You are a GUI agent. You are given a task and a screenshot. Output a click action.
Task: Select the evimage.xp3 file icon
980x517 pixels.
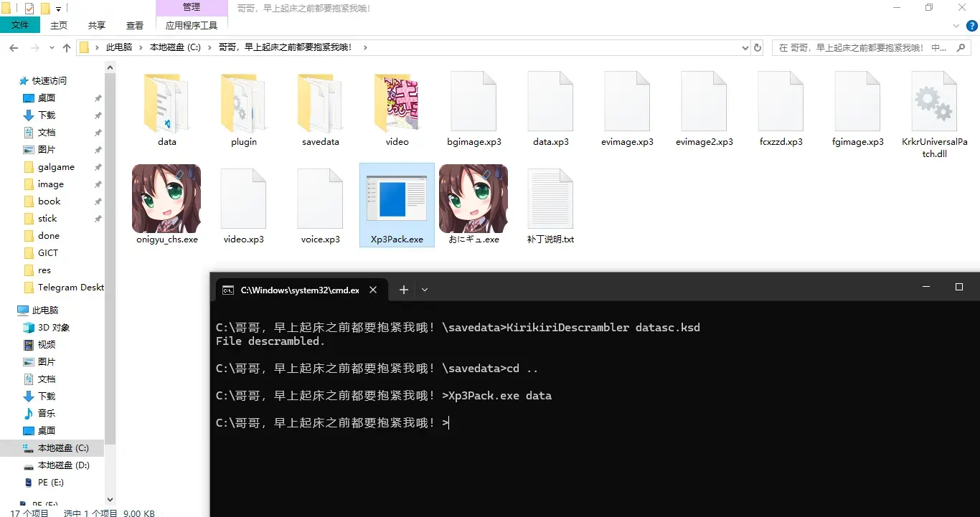pyautogui.click(x=627, y=101)
